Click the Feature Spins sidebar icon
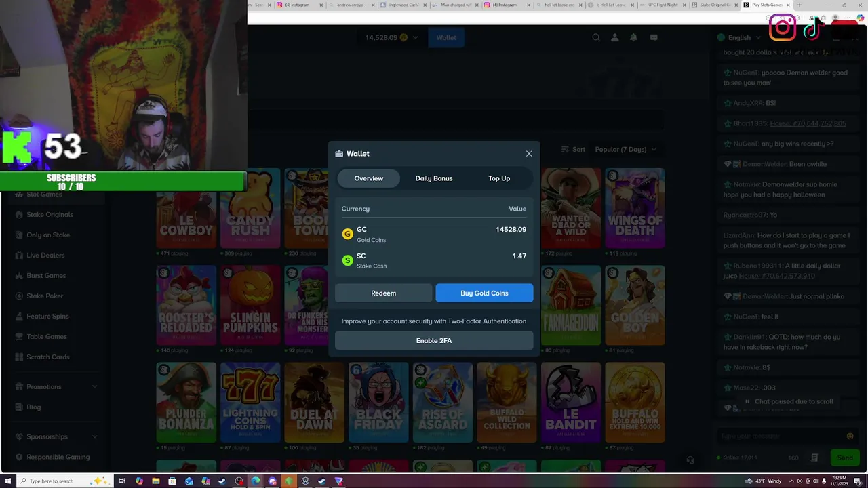 (19, 317)
